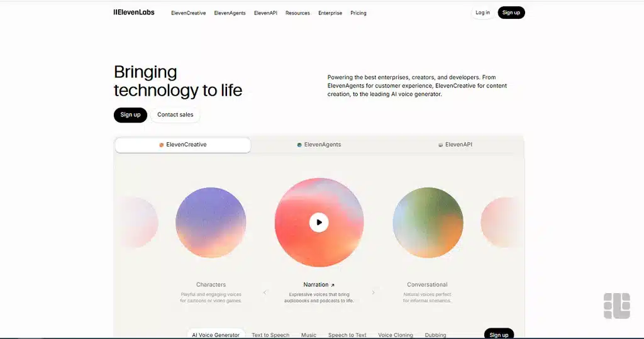This screenshot has height=339, width=644.
Task: Select the AI Voice Generator pill
Action: click(x=216, y=335)
